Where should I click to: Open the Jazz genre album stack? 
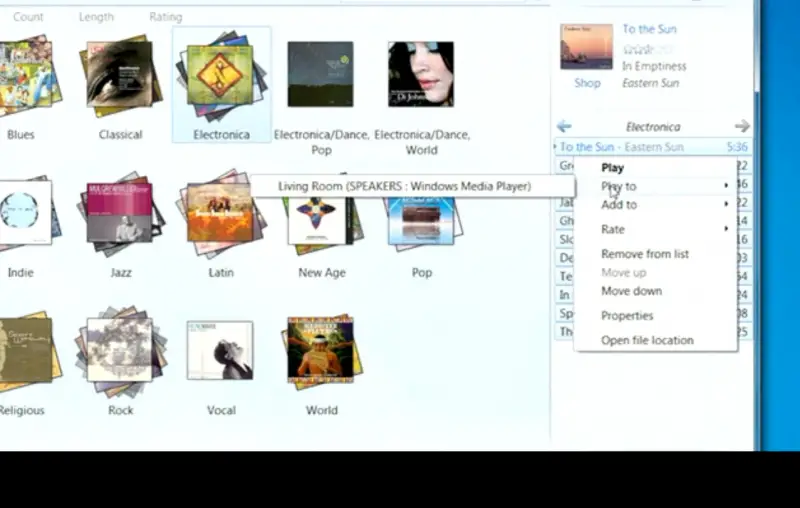point(120,213)
